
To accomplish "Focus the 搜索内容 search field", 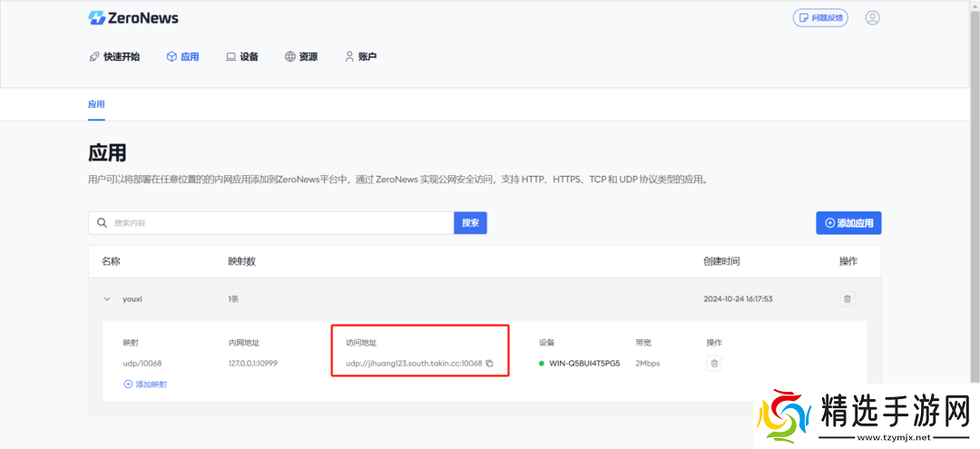I will click(272, 223).
